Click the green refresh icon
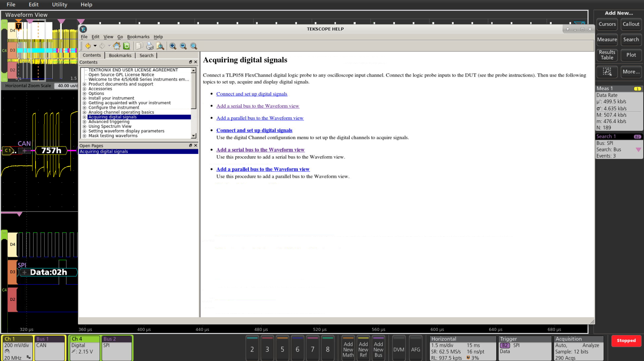Image resolution: width=644 pixels, height=361 pixels. pos(126,46)
